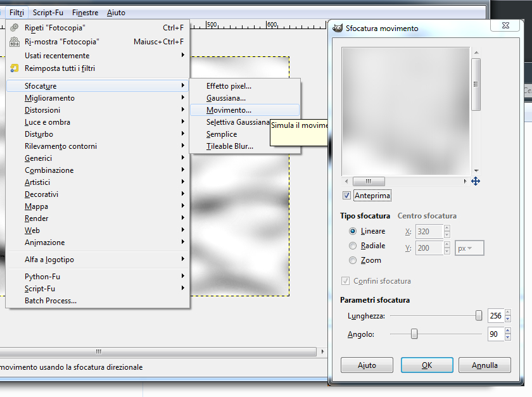Screen dimensions: 532x397
Task: Toggle the Confini sfocatura checkbox
Action: pos(345,281)
